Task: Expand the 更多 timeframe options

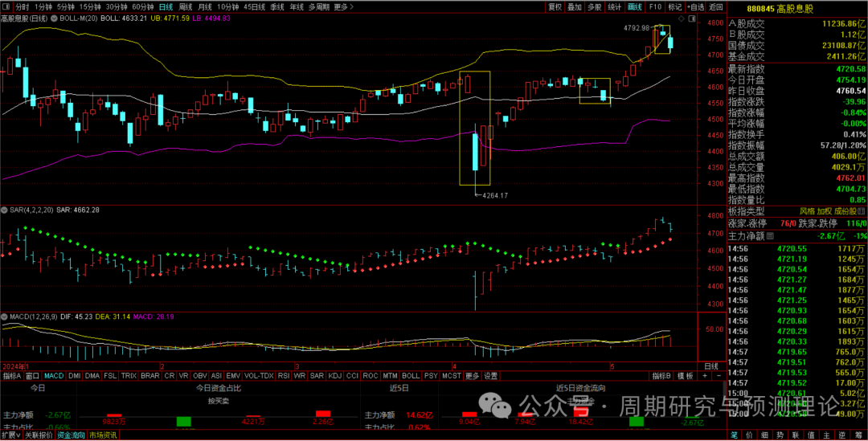Action: 343,6
